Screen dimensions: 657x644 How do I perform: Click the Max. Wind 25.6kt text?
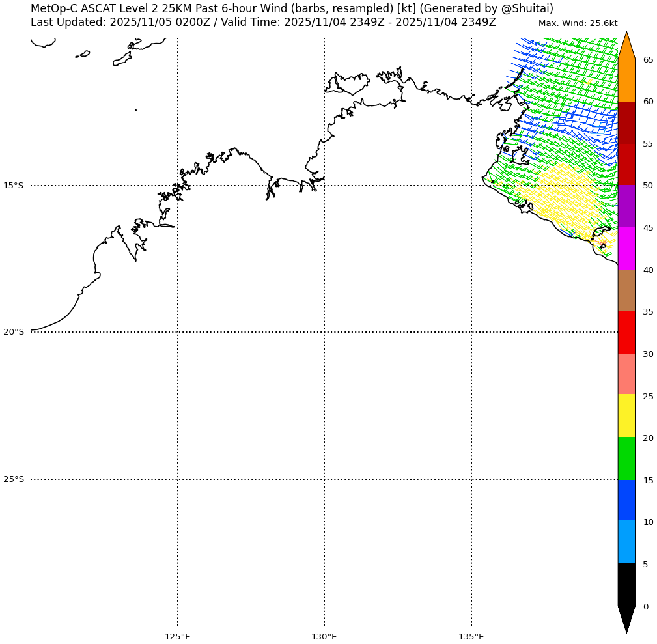(578, 23)
